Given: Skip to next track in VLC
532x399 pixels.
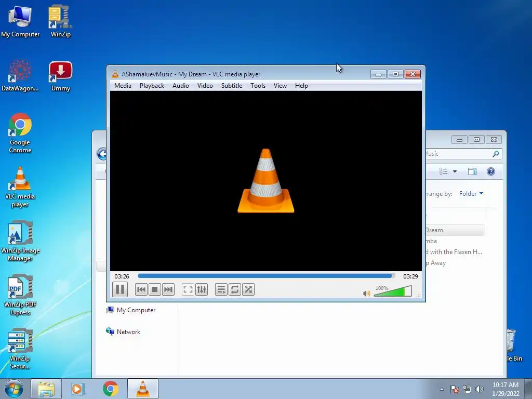Looking at the screenshot, I should [168, 289].
